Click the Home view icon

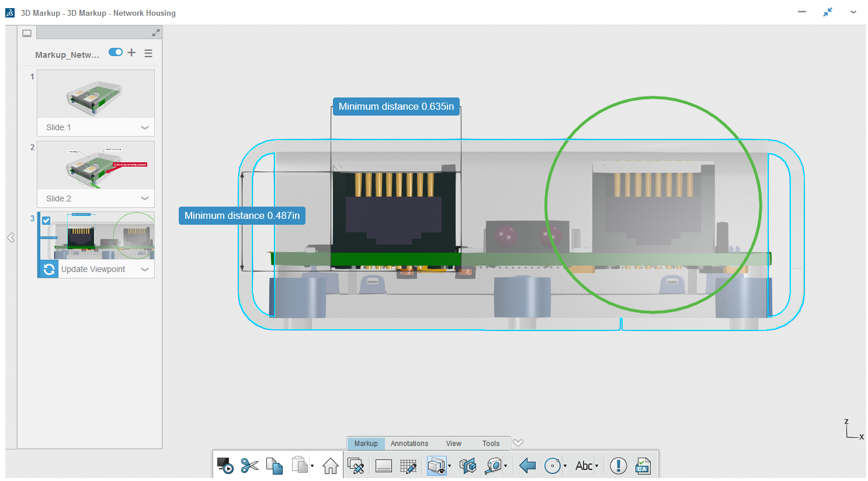(330, 465)
